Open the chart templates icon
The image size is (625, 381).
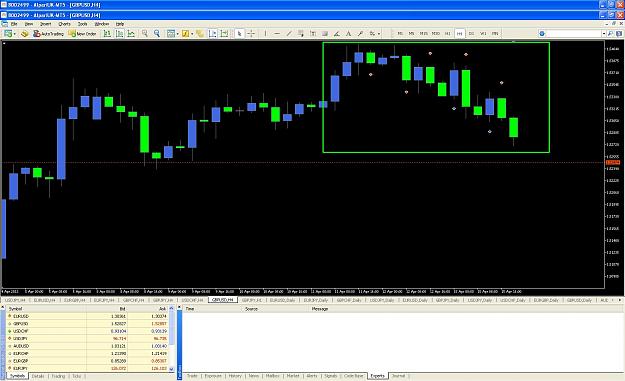(171, 34)
